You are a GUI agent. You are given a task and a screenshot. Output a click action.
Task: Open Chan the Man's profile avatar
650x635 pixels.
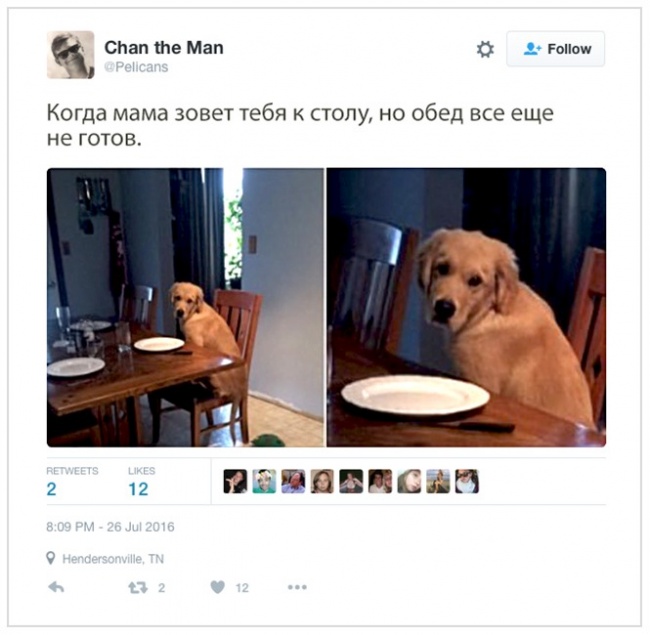(70, 55)
